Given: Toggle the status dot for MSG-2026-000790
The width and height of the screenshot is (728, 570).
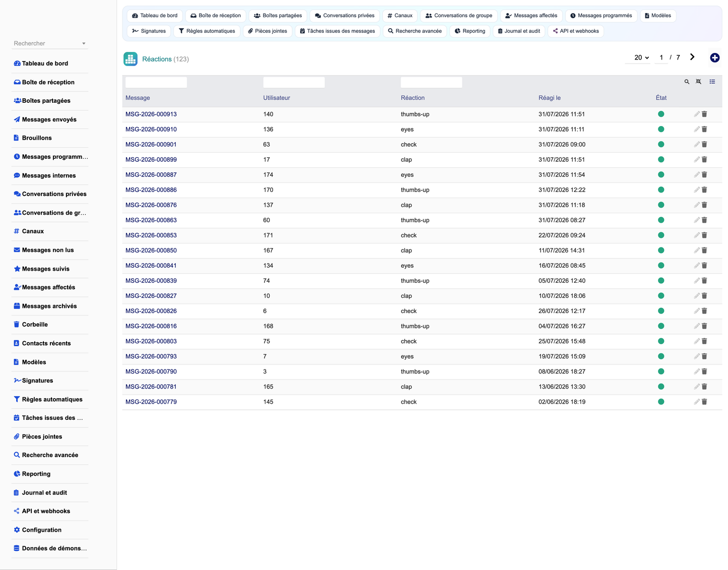Looking at the screenshot, I should click(x=661, y=371).
